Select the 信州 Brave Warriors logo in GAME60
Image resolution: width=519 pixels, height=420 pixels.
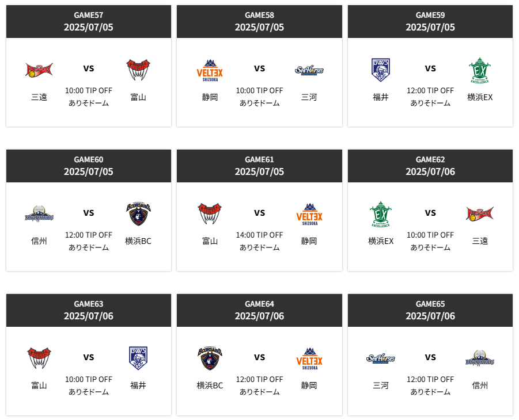tap(39, 214)
